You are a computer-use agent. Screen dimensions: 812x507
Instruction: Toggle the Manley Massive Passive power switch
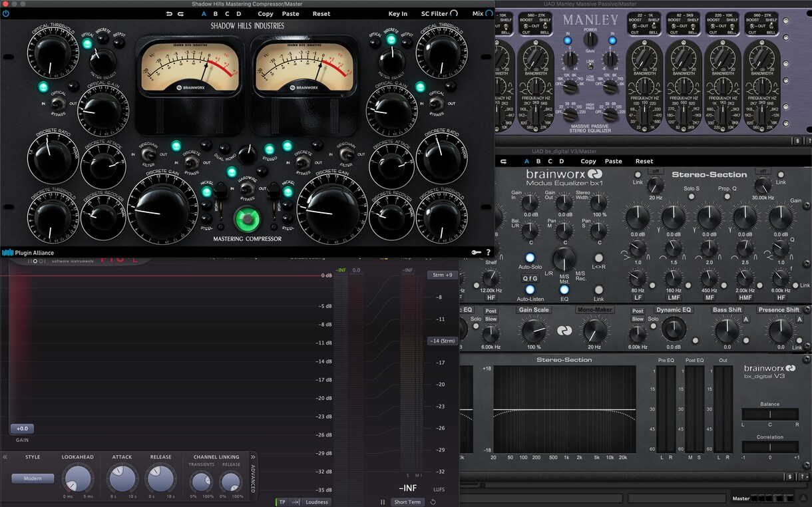590,41
